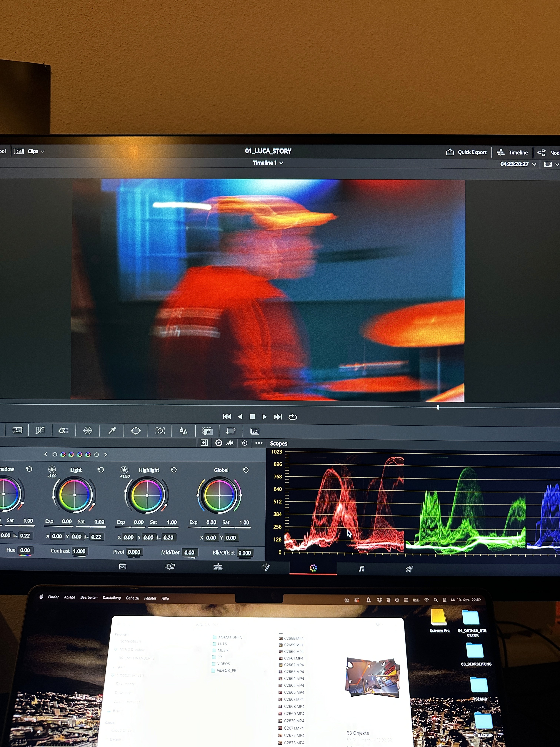
Task: Open the timecode display options chevron
Action: click(534, 165)
